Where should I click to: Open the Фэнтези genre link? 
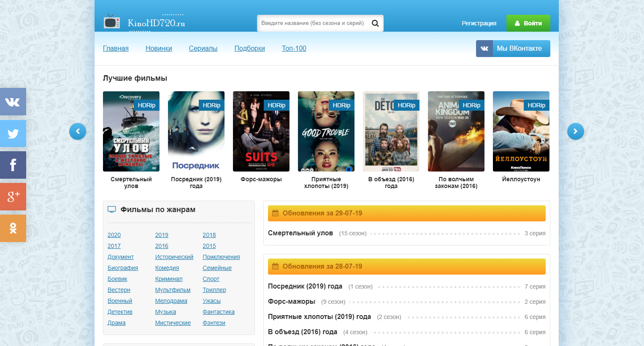point(214,323)
